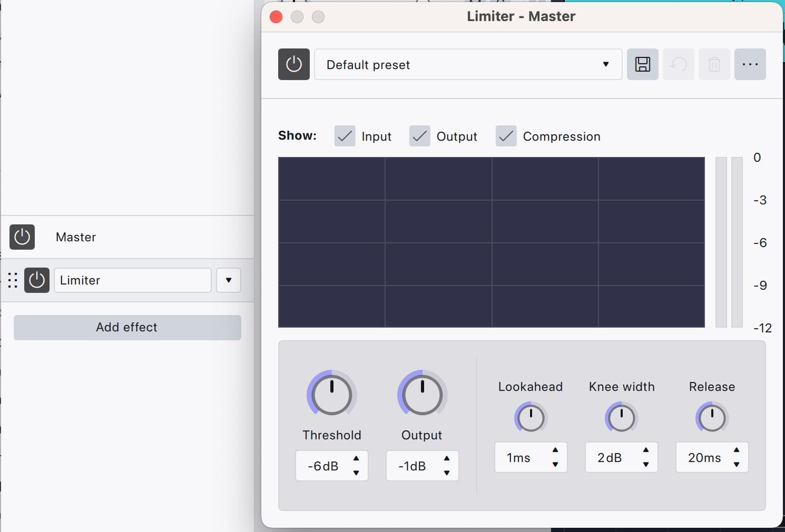The height and width of the screenshot is (532, 785).
Task: Click the compression graph display
Action: point(492,242)
